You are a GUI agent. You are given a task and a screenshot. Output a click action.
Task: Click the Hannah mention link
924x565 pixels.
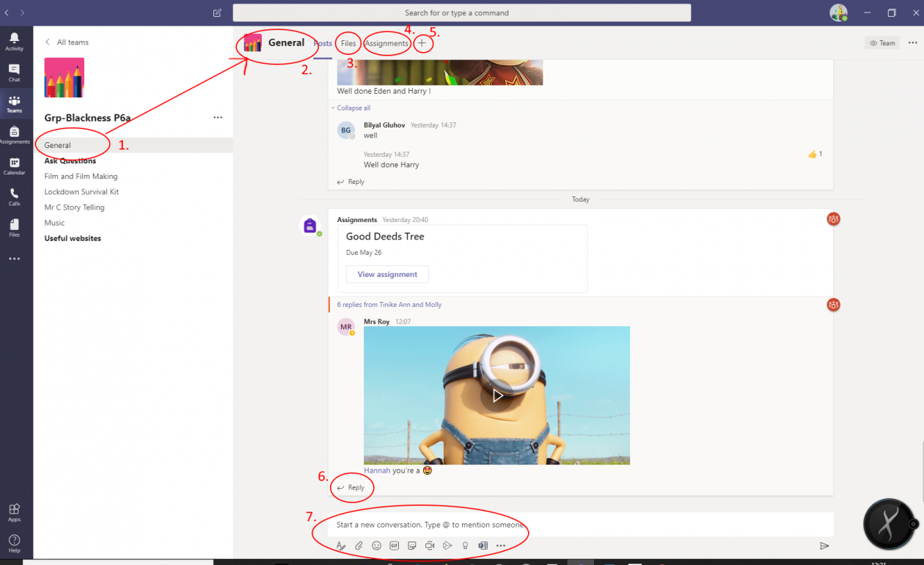377,470
